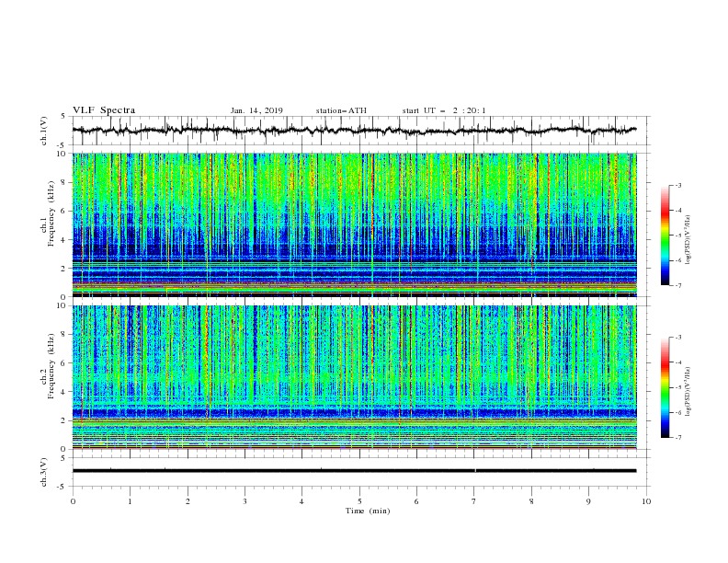This screenshot has height=563, width=728.
Task: Click the '-7' tick on ch.1 color bar
Action: pos(677,285)
